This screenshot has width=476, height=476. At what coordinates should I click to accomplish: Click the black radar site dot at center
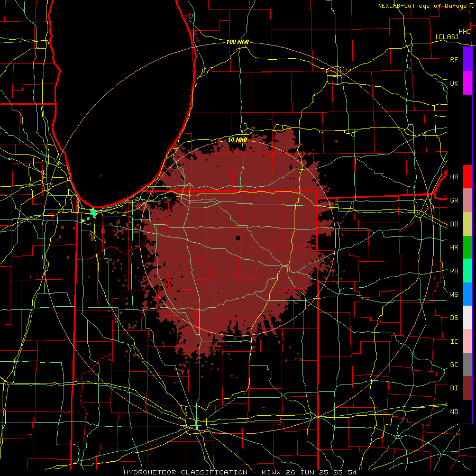coord(238,238)
